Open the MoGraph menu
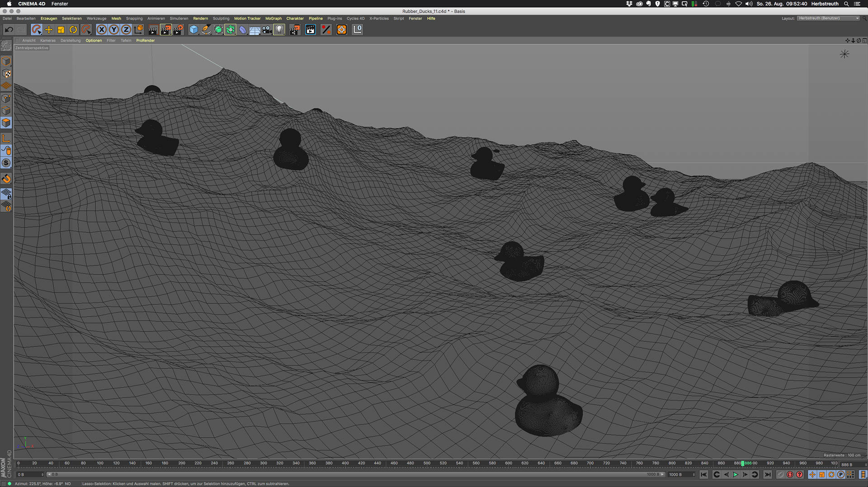 coord(274,19)
